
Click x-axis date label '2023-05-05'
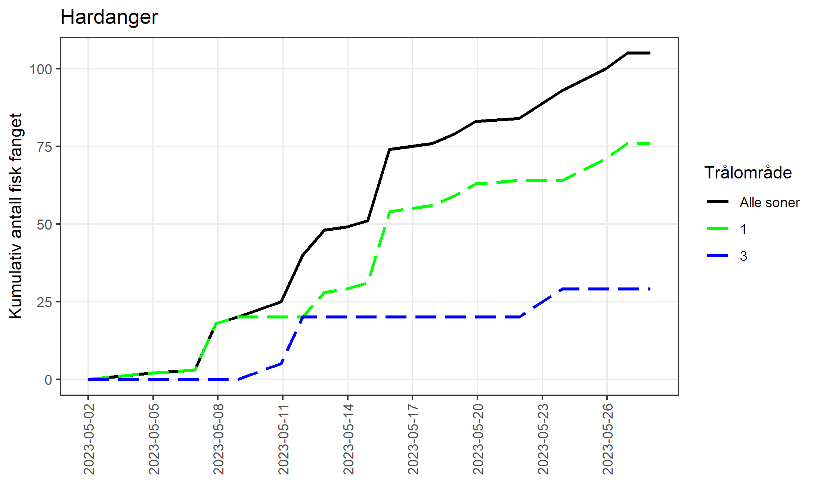click(x=154, y=439)
